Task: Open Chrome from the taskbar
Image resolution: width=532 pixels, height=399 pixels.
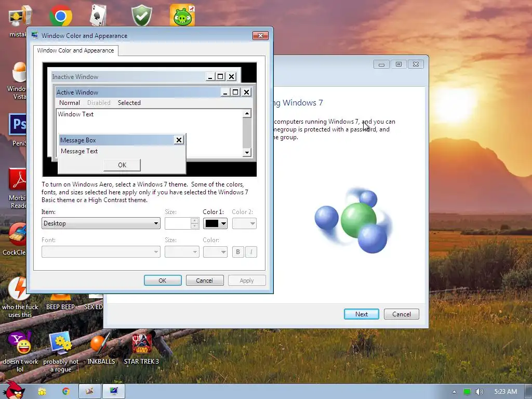Action: click(65, 392)
